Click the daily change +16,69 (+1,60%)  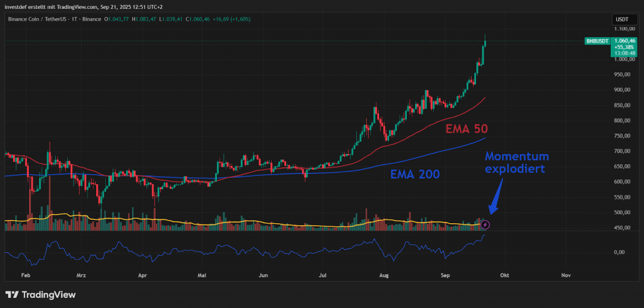tap(231, 19)
